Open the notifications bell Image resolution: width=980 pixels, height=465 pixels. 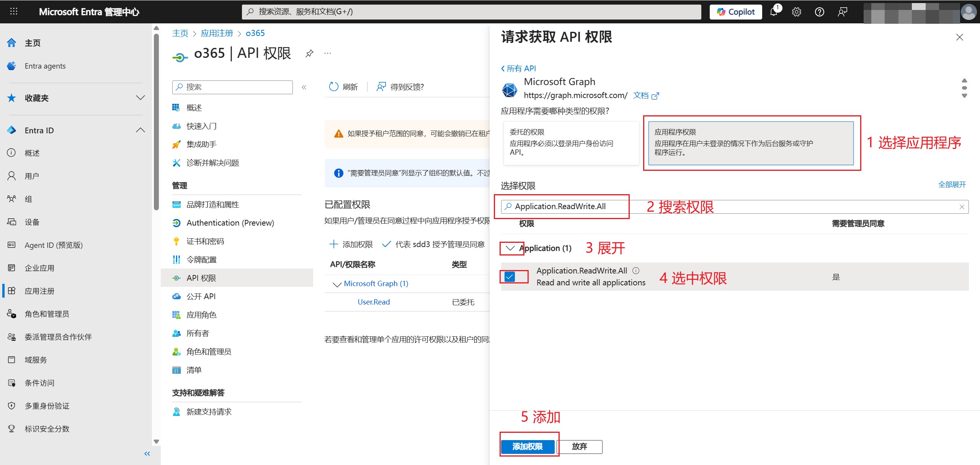[x=774, y=11]
